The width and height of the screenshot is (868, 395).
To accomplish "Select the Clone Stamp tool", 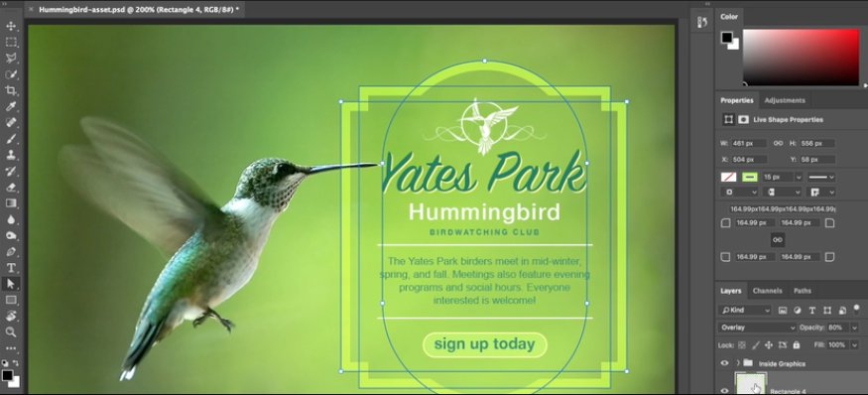I will (x=11, y=155).
